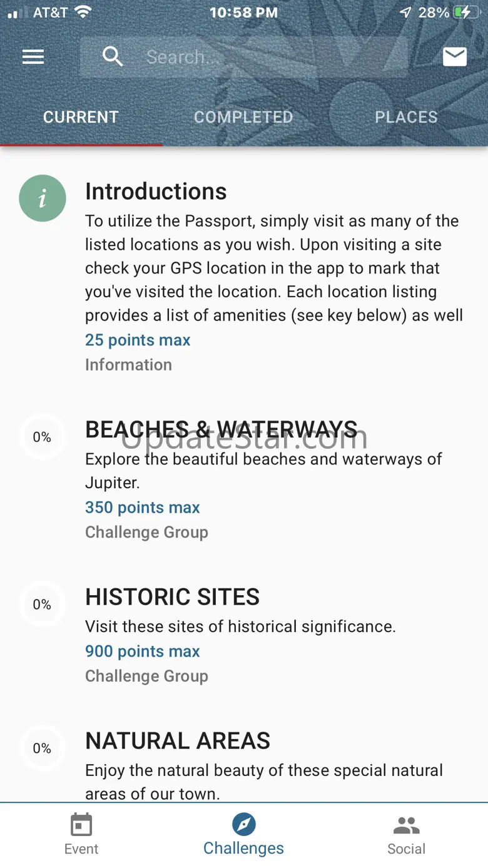The height and width of the screenshot is (868, 488).
Task: Switch to the Completed tab
Action: (x=243, y=117)
